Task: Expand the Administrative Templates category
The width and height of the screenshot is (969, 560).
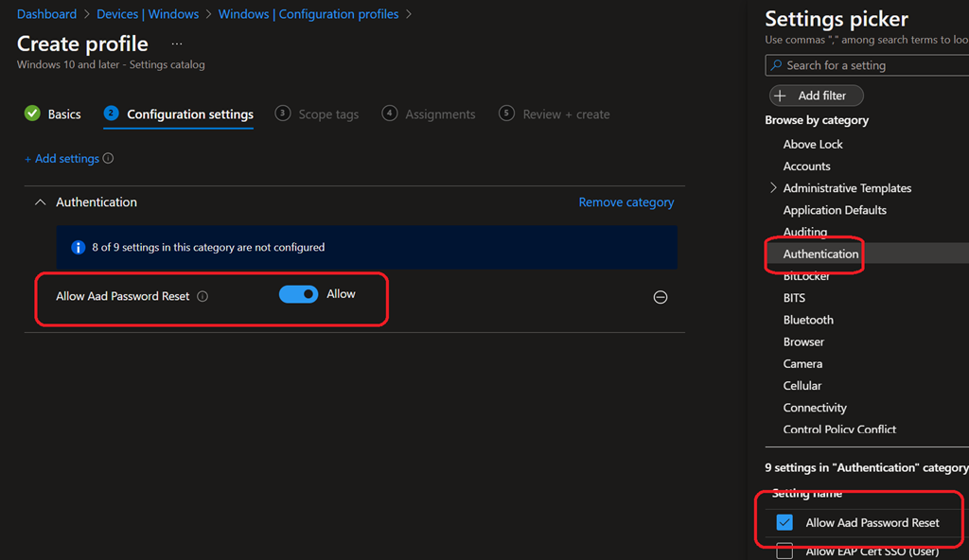Action: click(772, 187)
